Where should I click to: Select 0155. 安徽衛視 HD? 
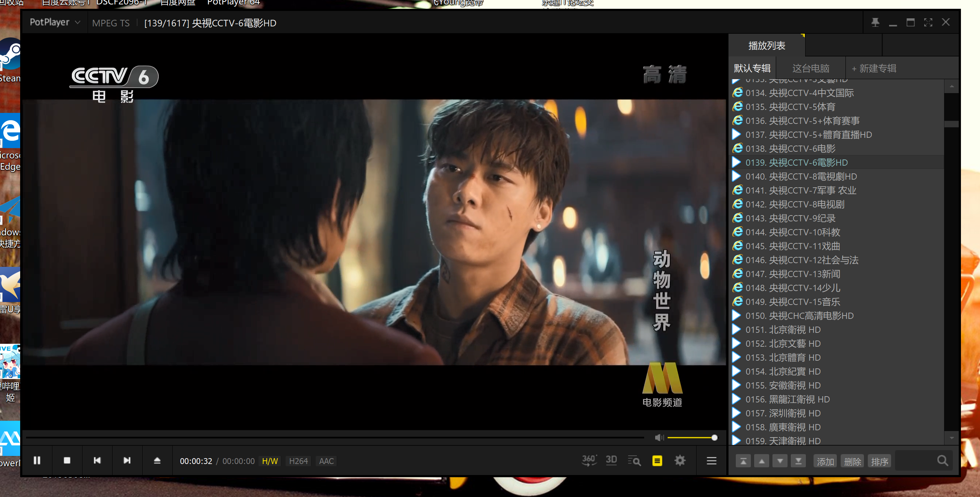pyautogui.click(x=837, y=385)
